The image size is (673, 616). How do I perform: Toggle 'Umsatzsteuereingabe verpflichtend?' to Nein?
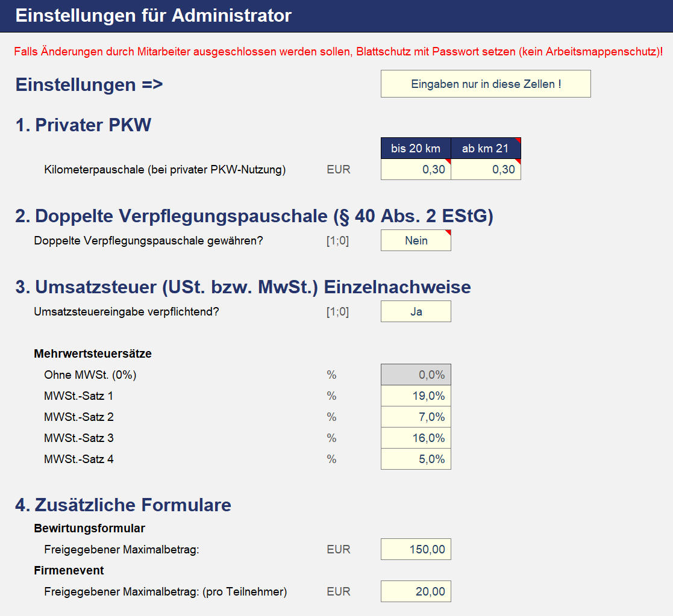[416, 311]
